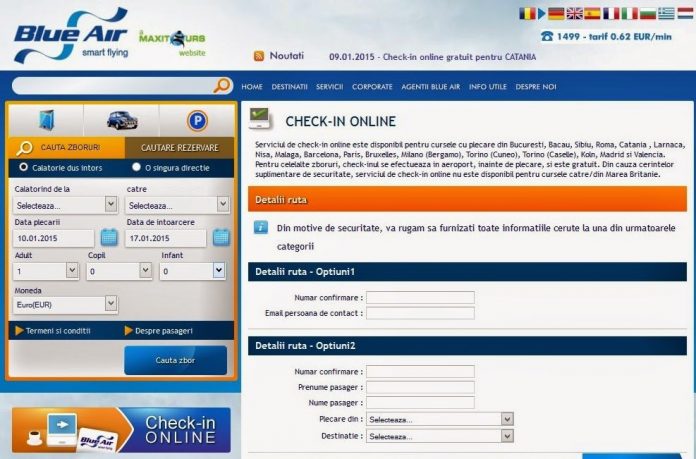The height and width of the screenshot is (459, 696).
Task: Click the Email persoana de contact field
Action: coord(420,313)
